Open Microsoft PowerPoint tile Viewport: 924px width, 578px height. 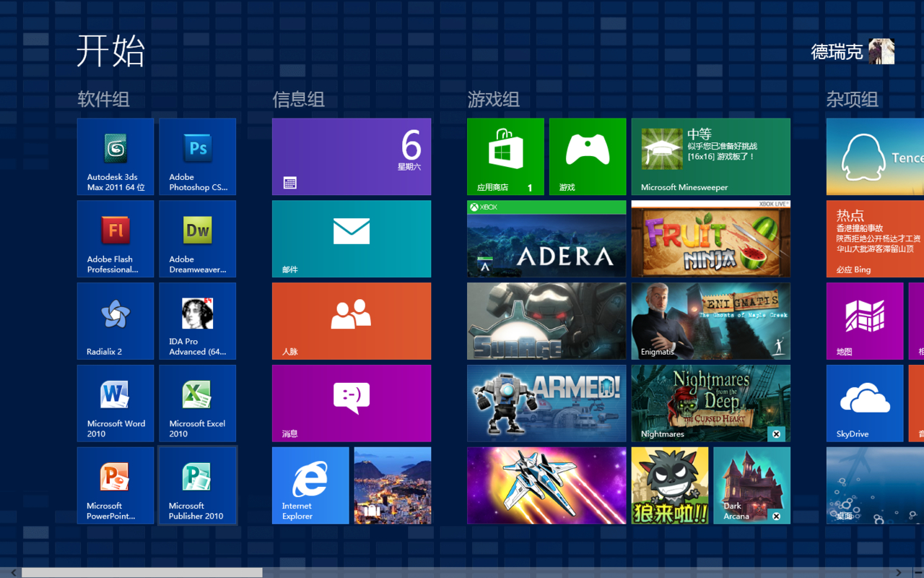(x=115, y=486)
